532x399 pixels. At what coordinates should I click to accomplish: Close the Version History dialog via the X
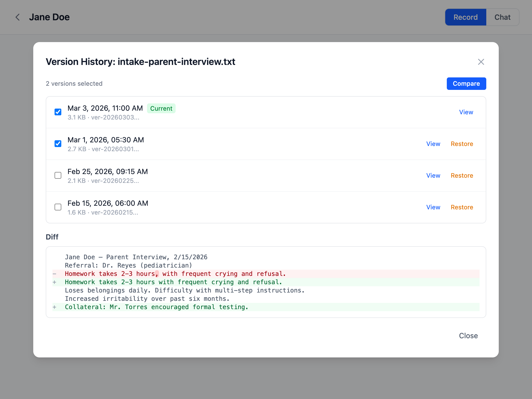tap(481, 62)
